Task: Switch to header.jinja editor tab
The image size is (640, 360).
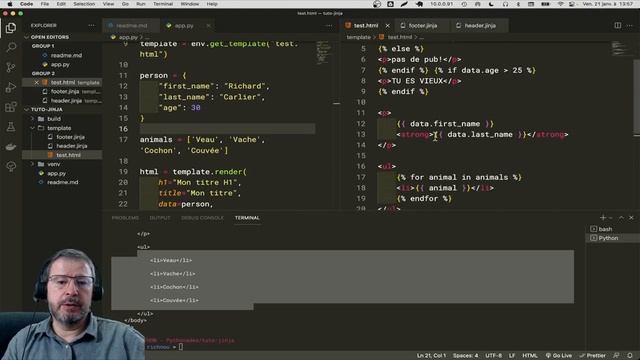Action: (480, 25)
